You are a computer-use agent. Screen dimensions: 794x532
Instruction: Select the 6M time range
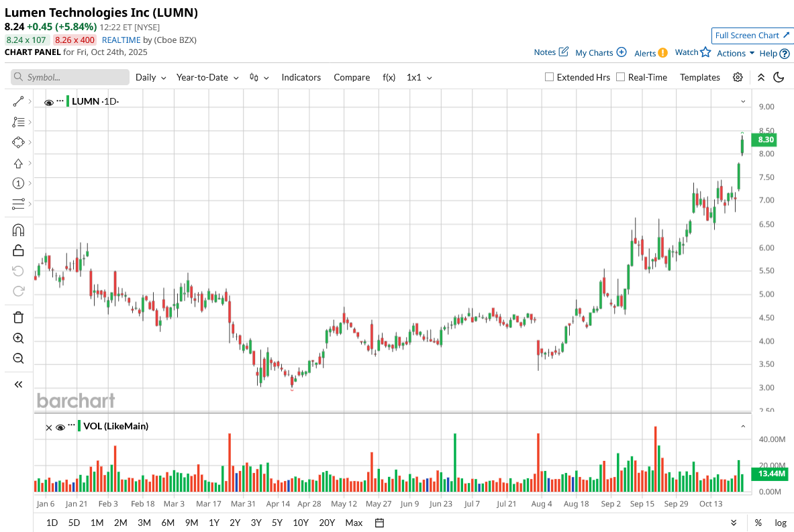pyautogui.click(x=168, y=523)
